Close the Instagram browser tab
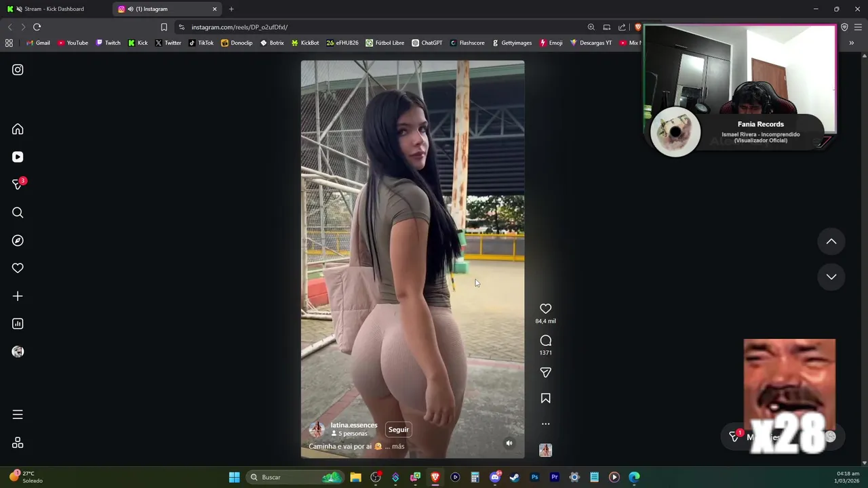The width and height of the screenshot is (868, 488). coord(215,9)
